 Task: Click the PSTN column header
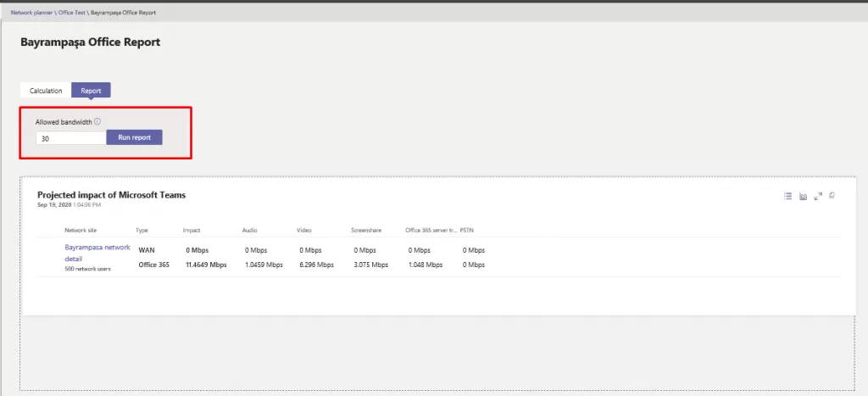coord(468,230)
